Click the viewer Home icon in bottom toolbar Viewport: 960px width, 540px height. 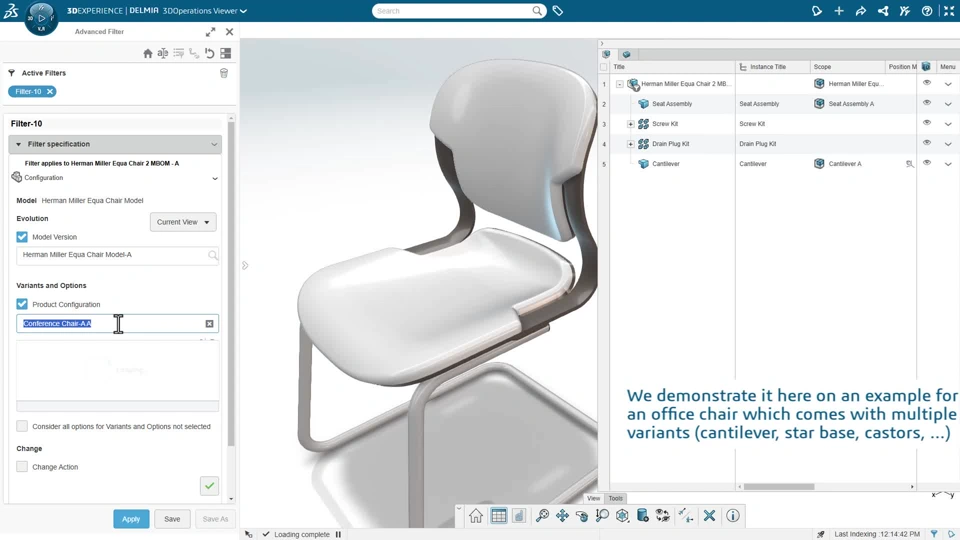(x=476, y=516)
